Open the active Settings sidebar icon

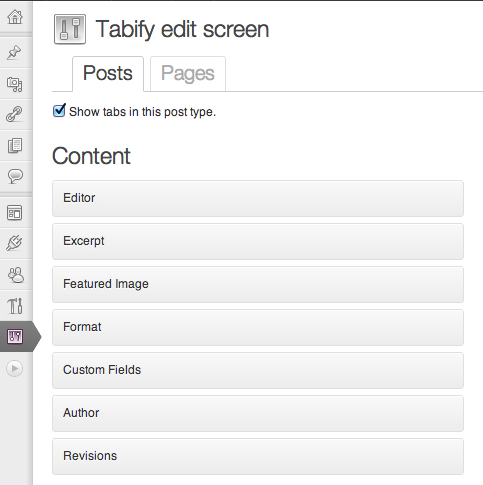(x=15, y=337)
